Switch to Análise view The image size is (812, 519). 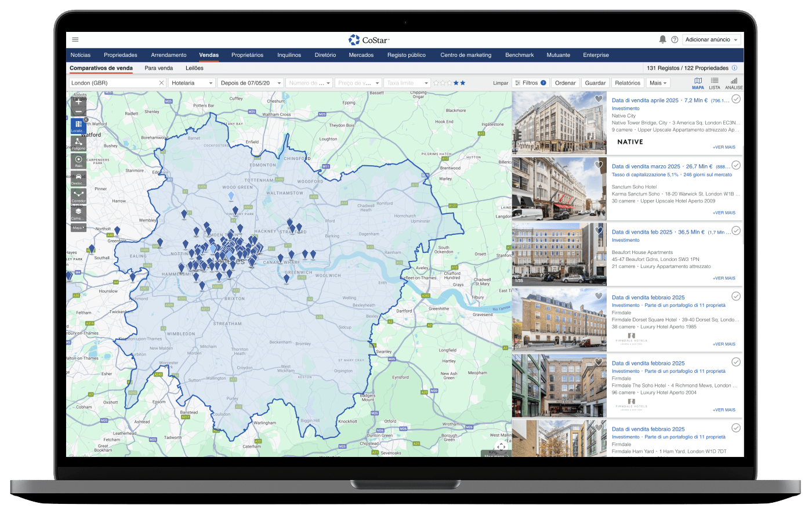(734, 83)
